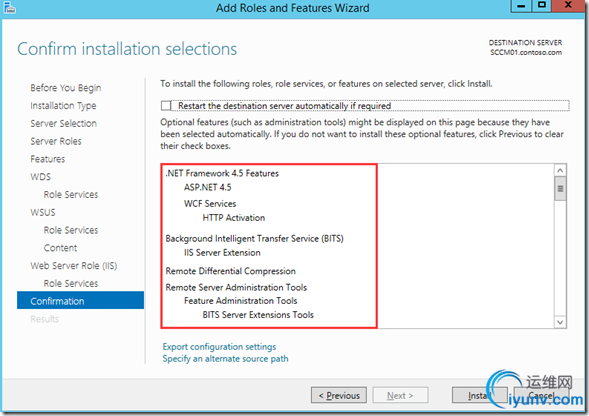The image size is (589, 416).
Task: Click the wizard icon in title bar
Action: [9, 8]
